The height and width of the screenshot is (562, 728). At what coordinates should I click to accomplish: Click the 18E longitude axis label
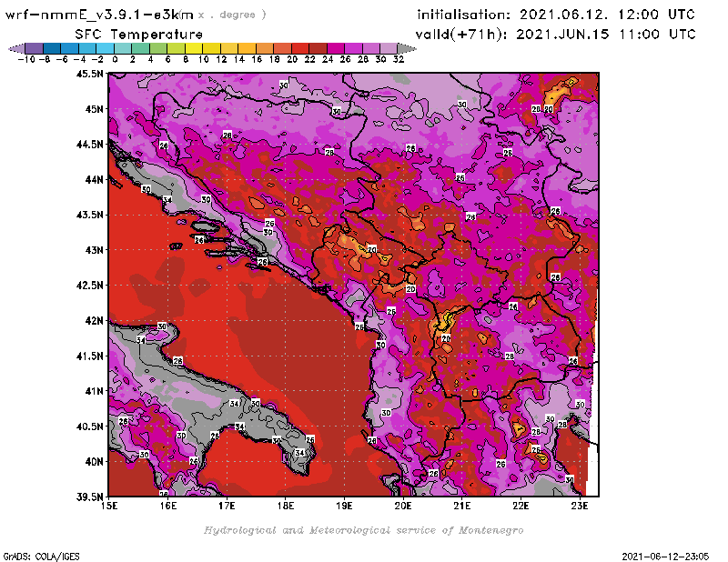tap(286, 506)
